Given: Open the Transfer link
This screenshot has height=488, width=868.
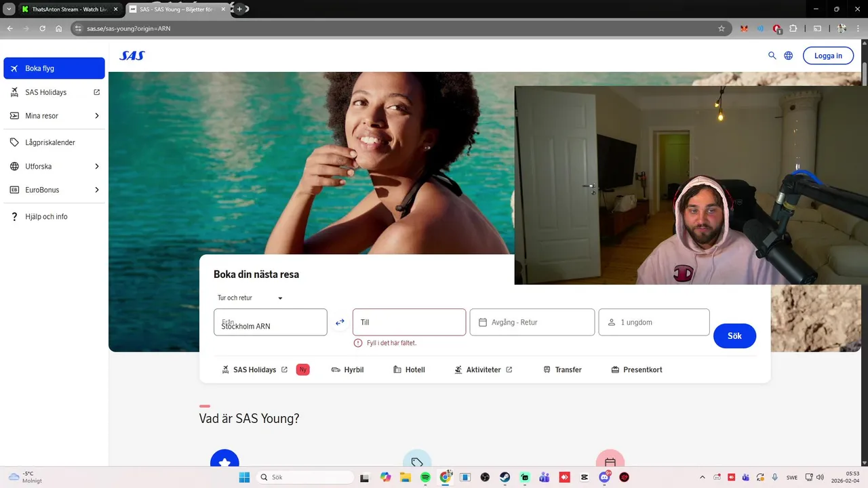Looking at the screenshot, I should pos(562,369).
